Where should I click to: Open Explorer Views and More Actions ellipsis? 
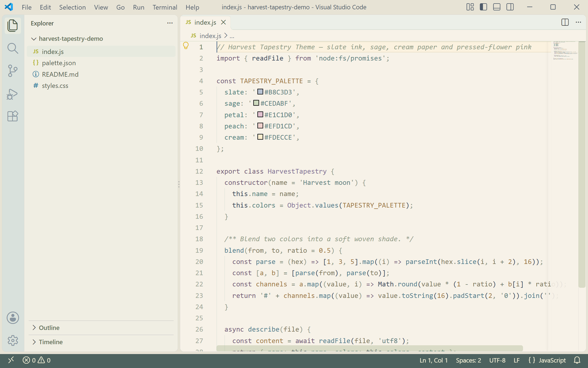click(x=170, y=23)
